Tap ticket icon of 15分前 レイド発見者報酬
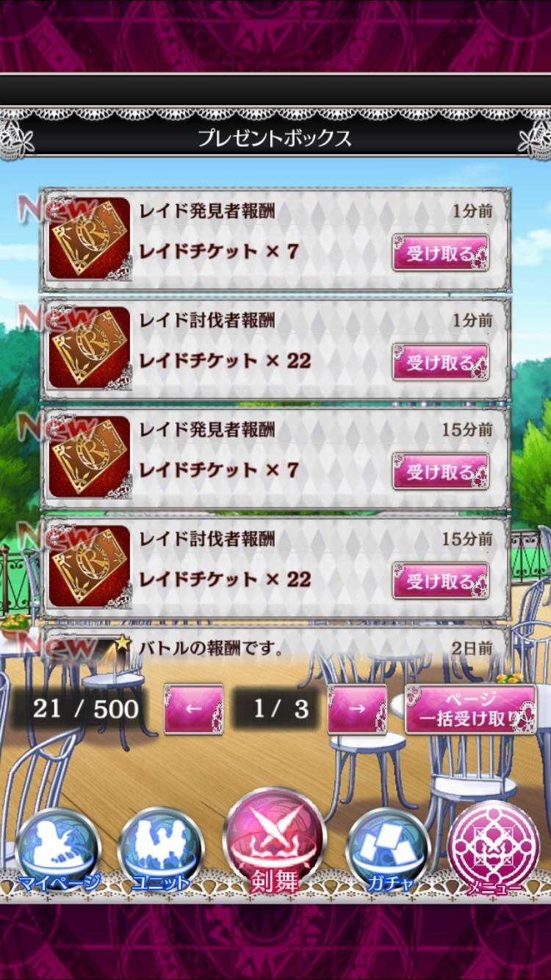This screenshot has height=980, width=551. point(90,457)
